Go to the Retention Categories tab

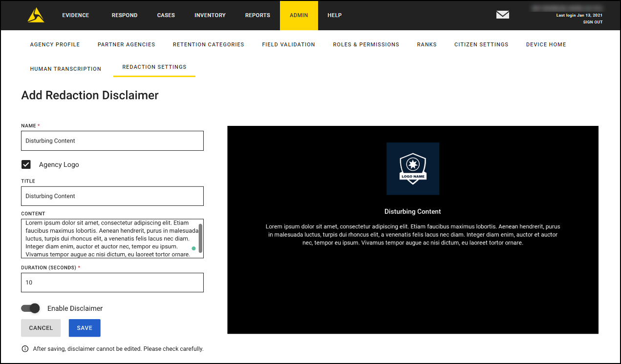click(208, 44)
